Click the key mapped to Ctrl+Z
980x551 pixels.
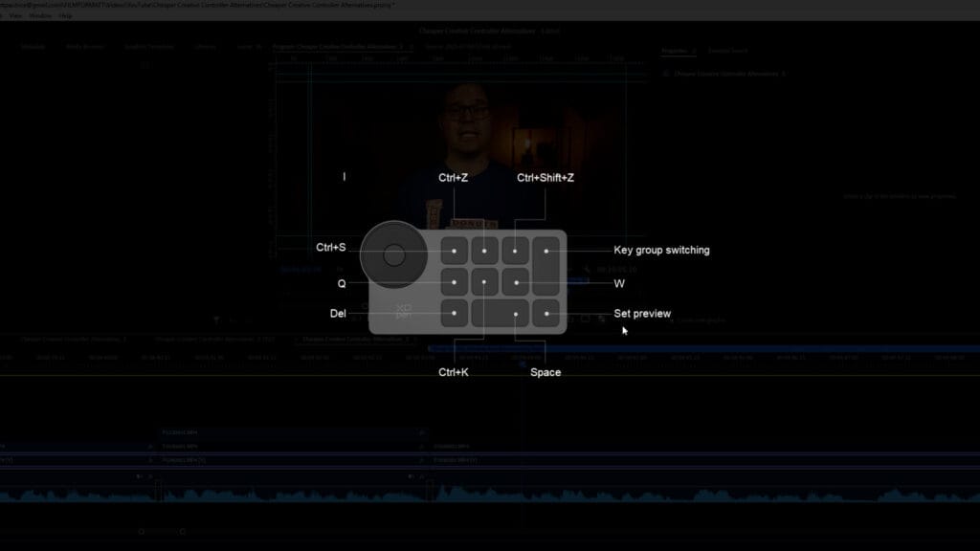pyautogui.click(x=484, y=251)
